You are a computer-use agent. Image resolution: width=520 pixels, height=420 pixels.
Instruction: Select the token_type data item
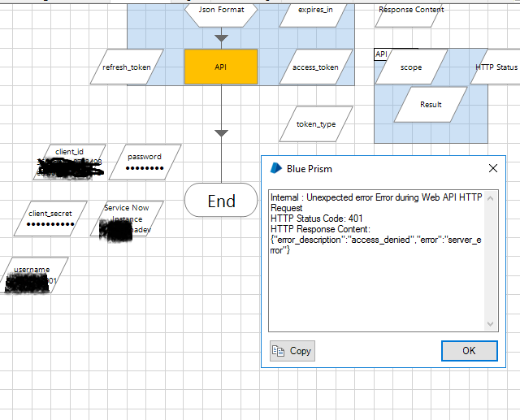click(x=316, y=124)
